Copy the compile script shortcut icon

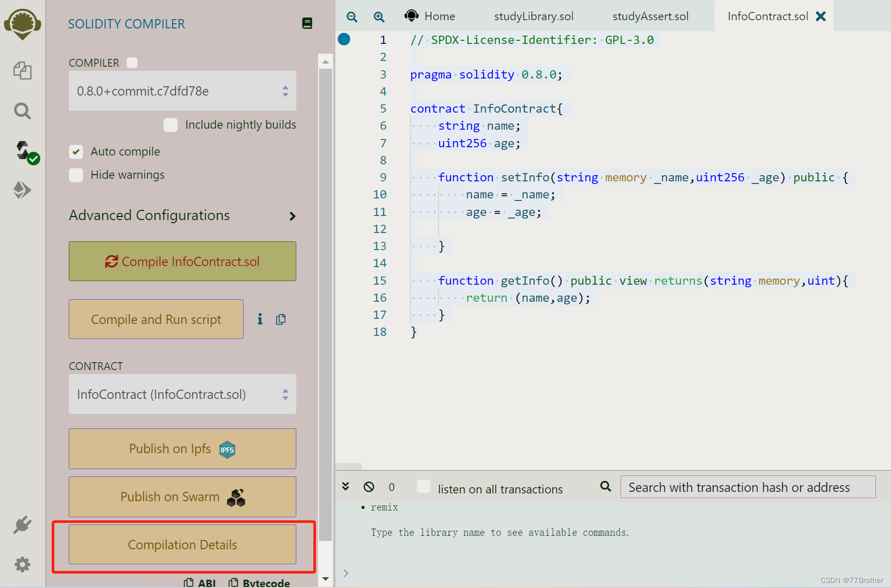click(x=281, y=319)
